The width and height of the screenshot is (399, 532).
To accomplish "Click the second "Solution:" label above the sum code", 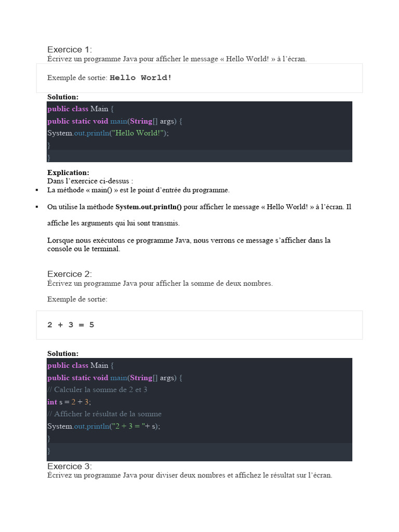I will [x=63, y=353].
